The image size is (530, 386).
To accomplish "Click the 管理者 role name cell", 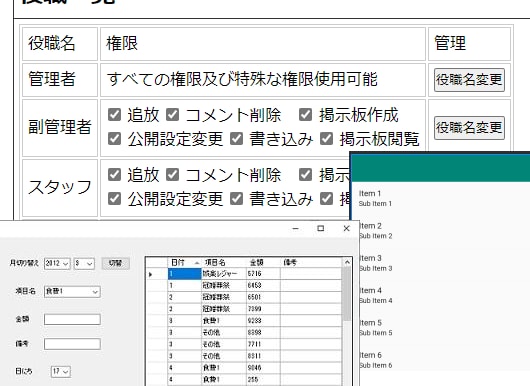I will [60, 80].
